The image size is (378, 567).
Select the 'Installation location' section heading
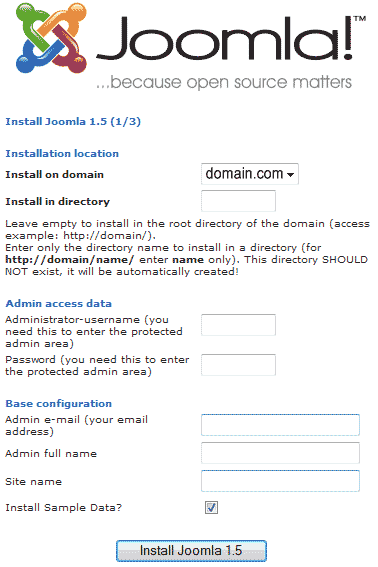[62, 153]
